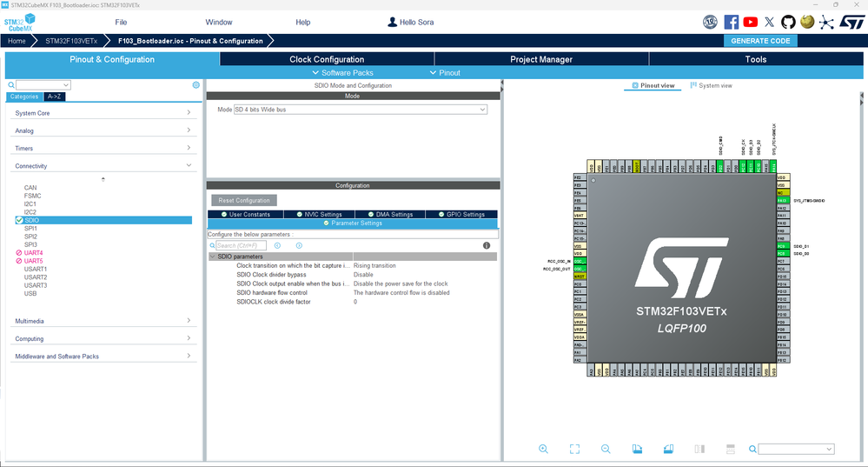The image size is (868, 467).
Task: Switch to the Clock Configuration tab
Action: pos(327,59)
